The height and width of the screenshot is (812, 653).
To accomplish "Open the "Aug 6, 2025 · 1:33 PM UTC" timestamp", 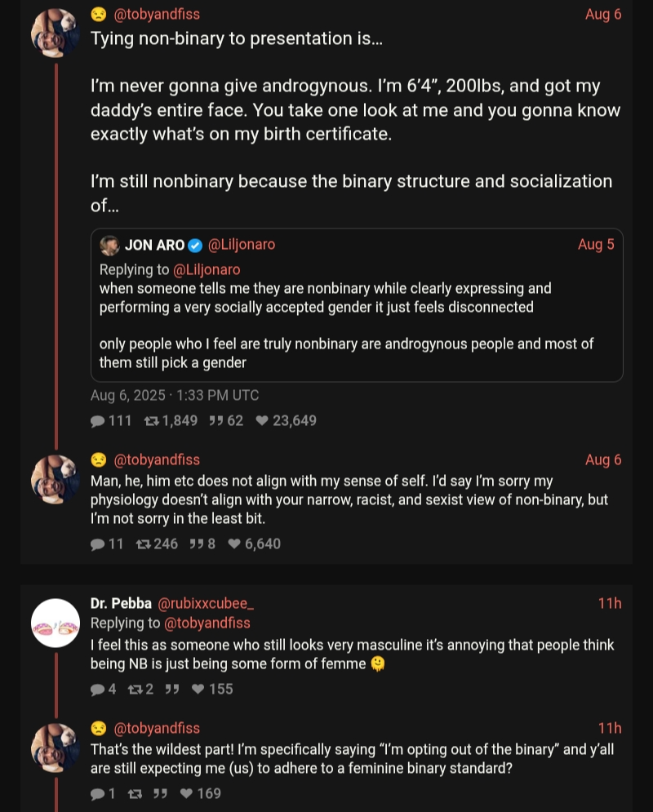I will coord(175,396).
